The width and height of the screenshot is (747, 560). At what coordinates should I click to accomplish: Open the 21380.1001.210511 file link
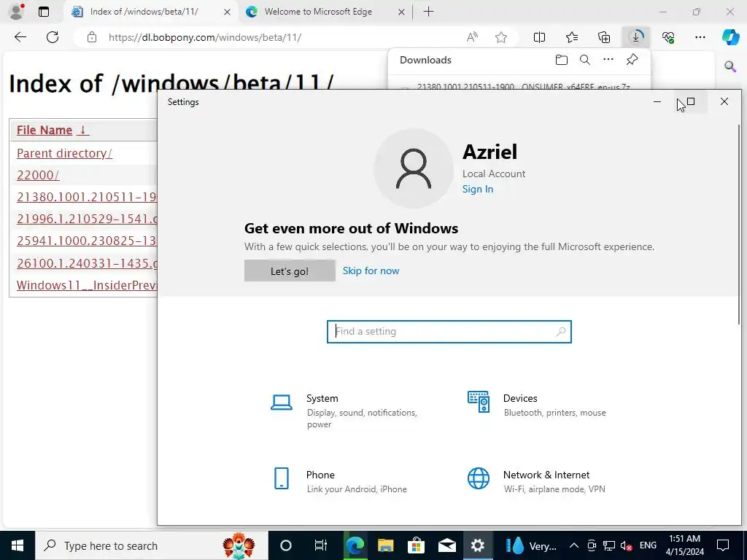point(87,197)
